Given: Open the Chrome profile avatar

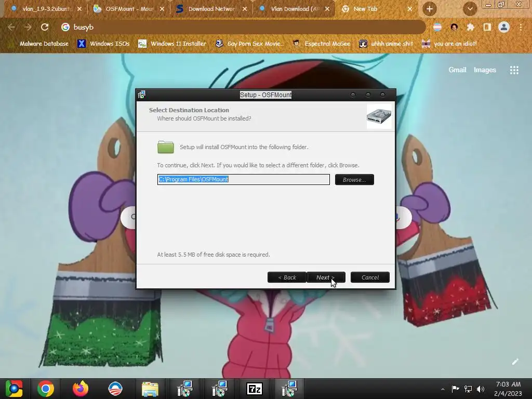Looking at the screenshot, I should [x=504, y=27].
